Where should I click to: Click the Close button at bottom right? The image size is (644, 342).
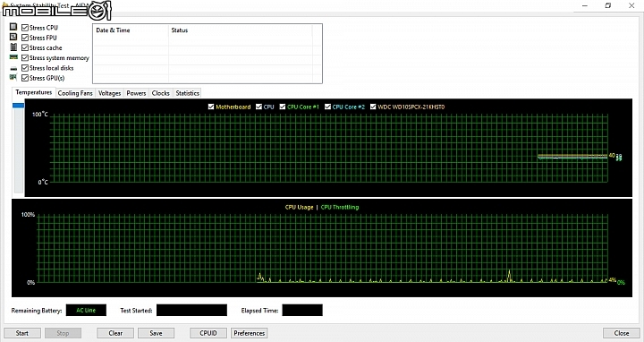pyautogui.click(x=622, y=333)
